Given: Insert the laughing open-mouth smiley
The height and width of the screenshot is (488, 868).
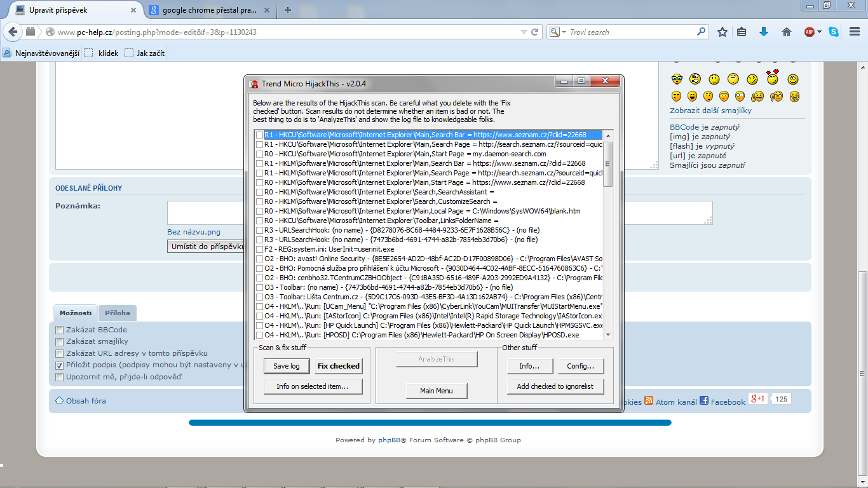Looking at the screenshot, I should (x=692, y=97).
